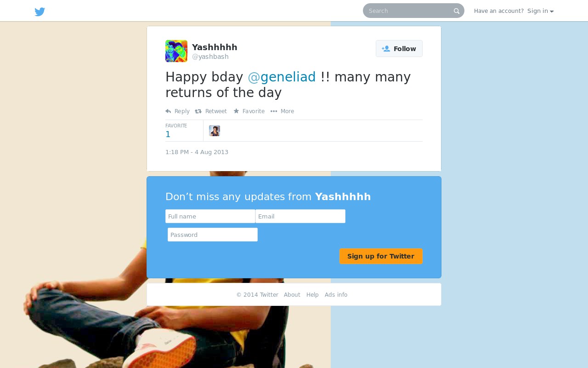Viewport: 588px width, 368px height.
Task: Follow the Yashhhhh account
Action: (399, 49)
